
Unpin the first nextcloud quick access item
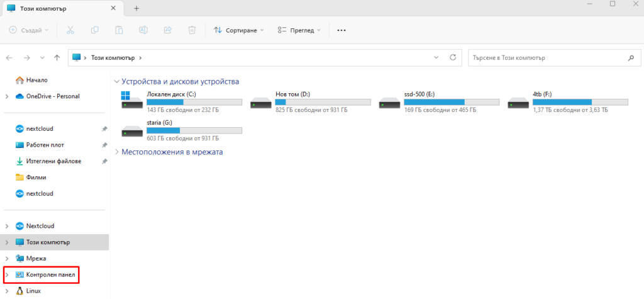coord(104,129)
